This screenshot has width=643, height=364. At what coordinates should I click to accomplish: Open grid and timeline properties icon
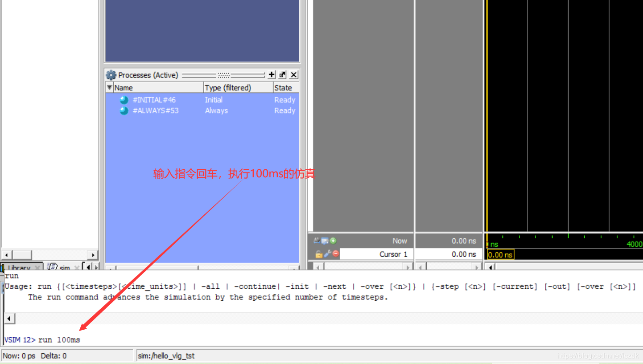[325, 241]
